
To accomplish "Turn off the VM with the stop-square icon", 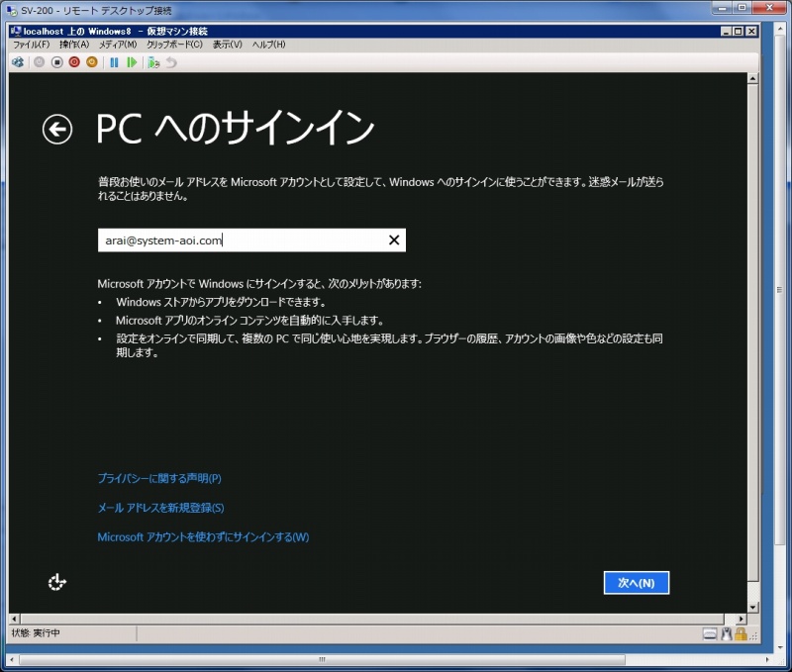I will tap(57, 62).
